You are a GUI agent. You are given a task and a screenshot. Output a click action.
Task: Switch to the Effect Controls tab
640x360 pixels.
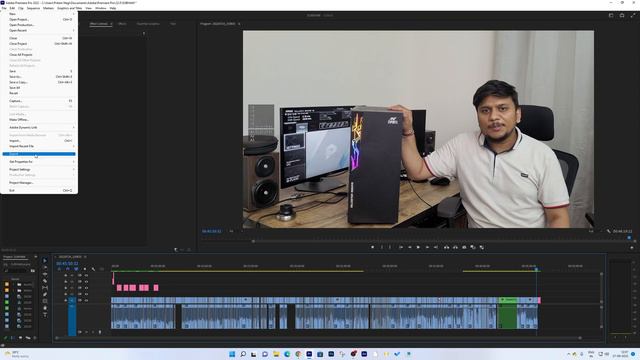coord(98,24)
